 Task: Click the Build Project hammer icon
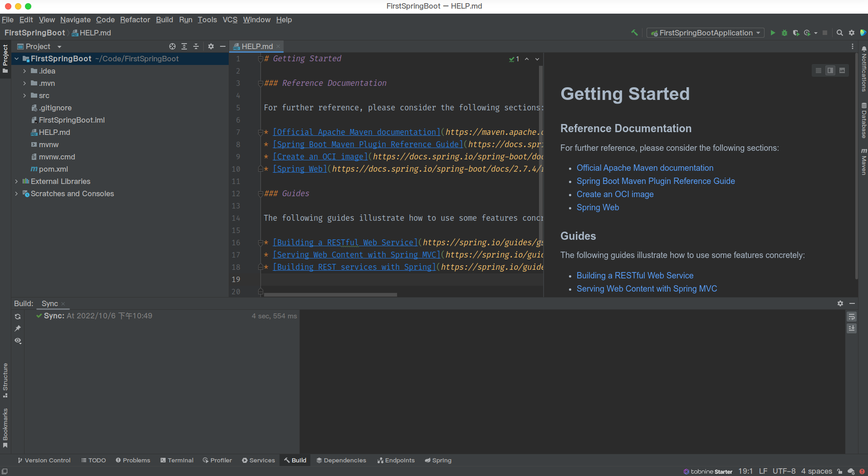point(634,33)
